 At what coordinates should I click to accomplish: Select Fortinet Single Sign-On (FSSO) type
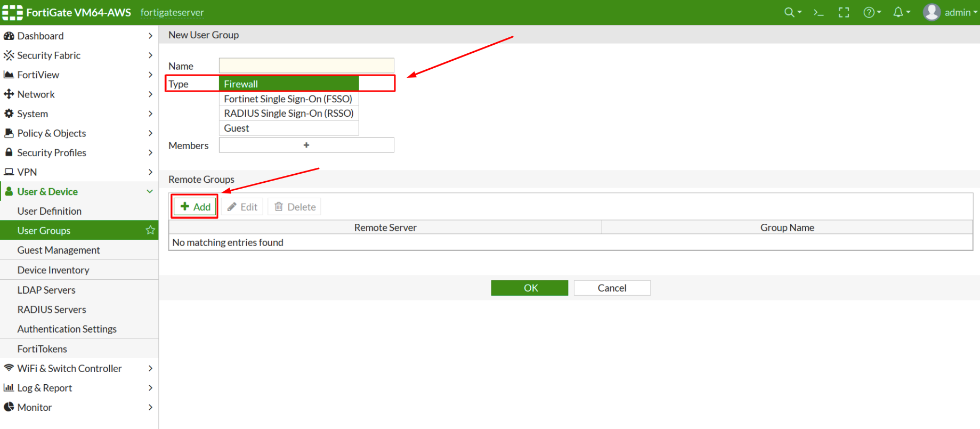289,99
